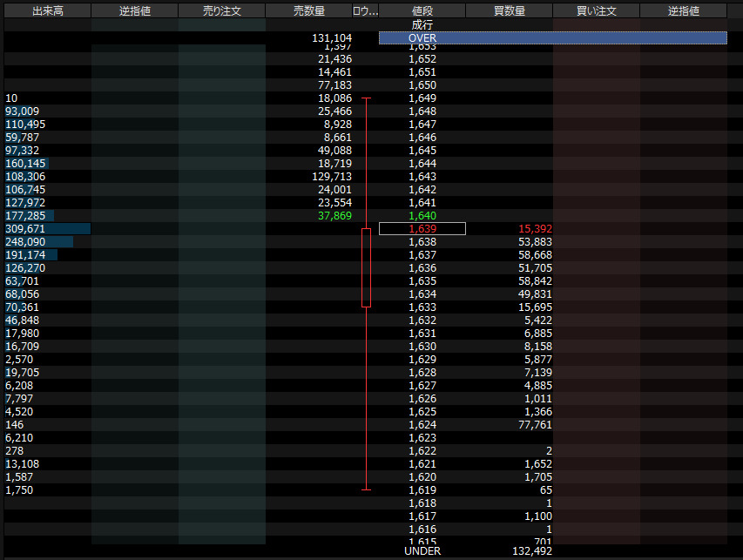Viewport: 743px width, 560px height.
Task: Click the boxed current price 1,639
Action: pos(422,229)
